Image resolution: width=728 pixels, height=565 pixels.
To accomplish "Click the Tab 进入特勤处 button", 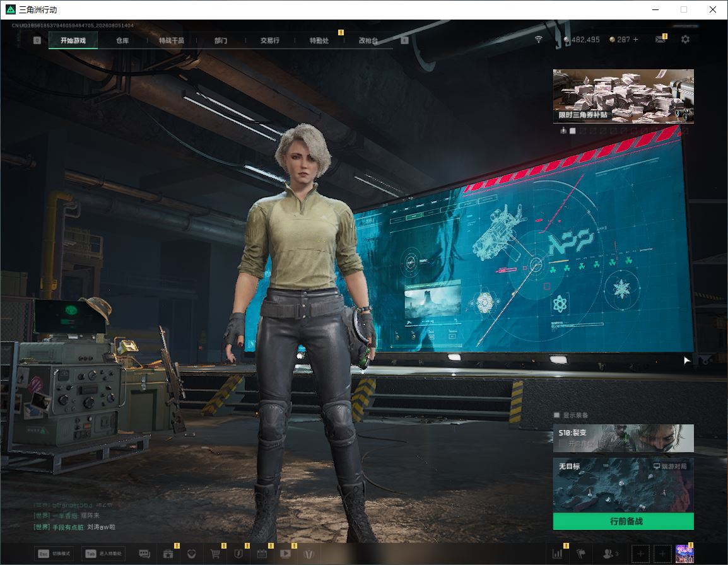I will 103,554.
